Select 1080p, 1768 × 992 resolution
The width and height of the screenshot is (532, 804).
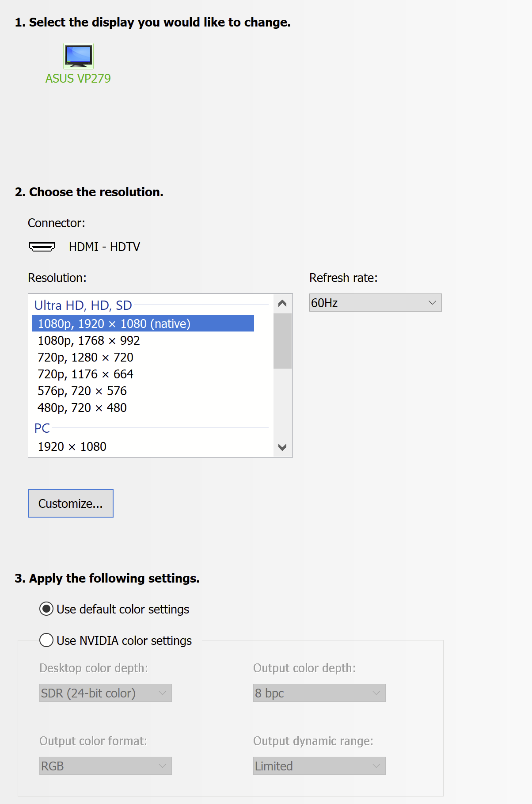143,340
